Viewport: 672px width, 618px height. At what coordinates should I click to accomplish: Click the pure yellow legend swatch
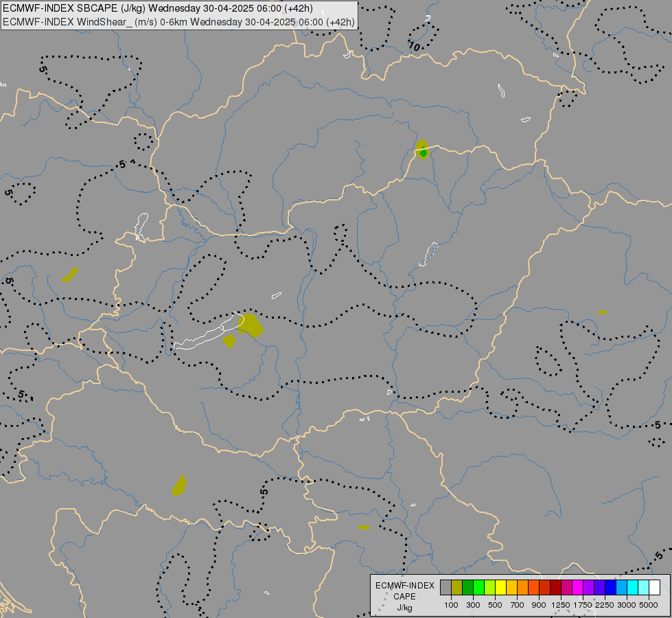[500, 587]
